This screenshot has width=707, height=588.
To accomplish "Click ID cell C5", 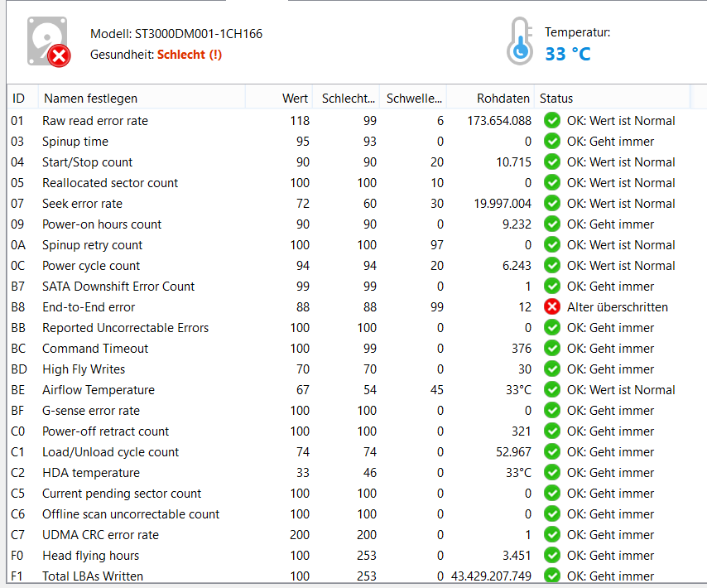I will point(18,494).
